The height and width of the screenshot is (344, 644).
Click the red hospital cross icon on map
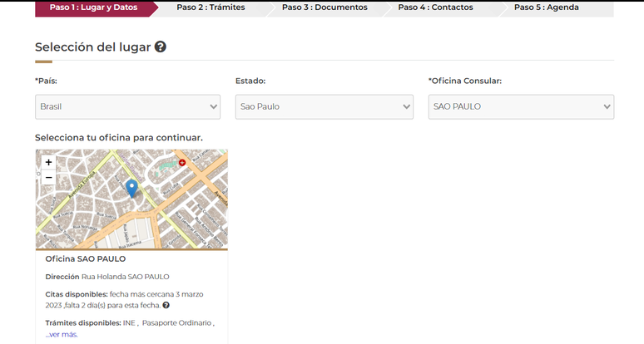[x=182, y=163]
